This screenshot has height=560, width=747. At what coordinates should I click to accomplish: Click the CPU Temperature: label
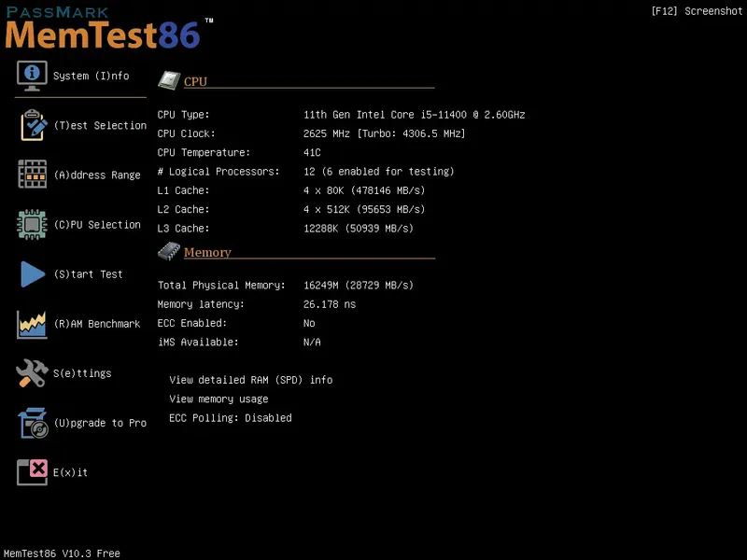pyautogui.click(x=204, y=153)
